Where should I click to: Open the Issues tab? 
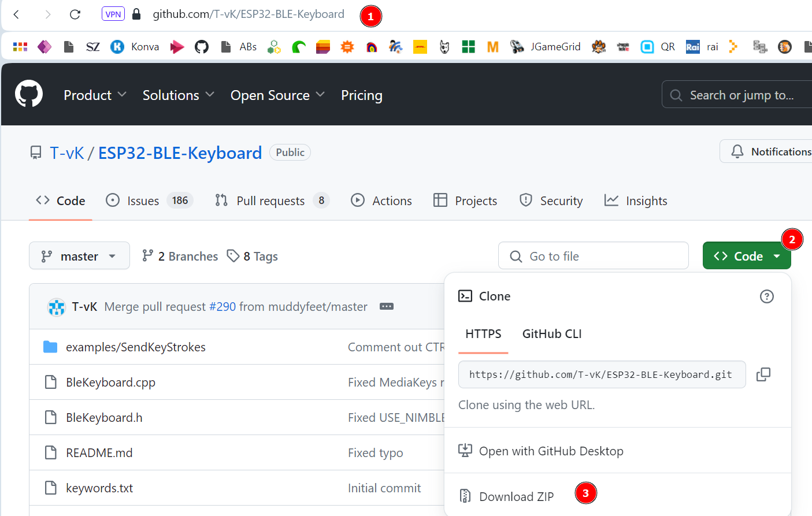click(149, 201)
